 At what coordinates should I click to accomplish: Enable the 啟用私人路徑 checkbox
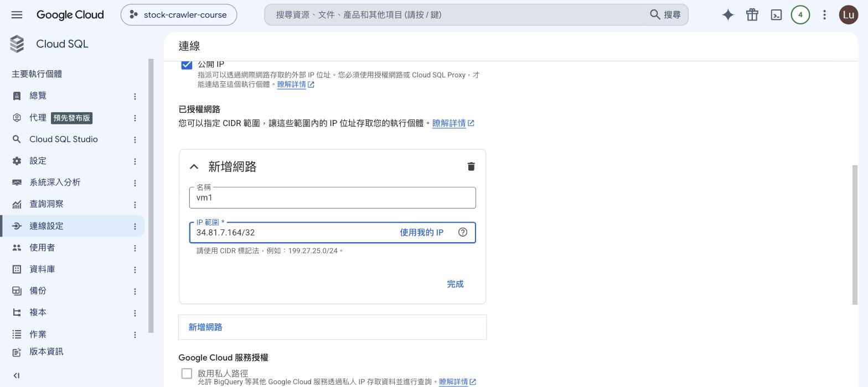(x=187, y=374)
